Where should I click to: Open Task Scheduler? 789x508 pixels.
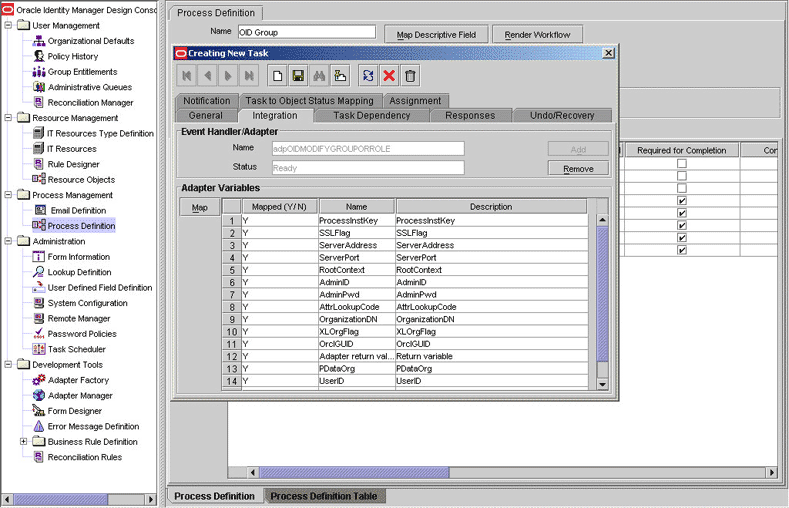click(76, 349)
